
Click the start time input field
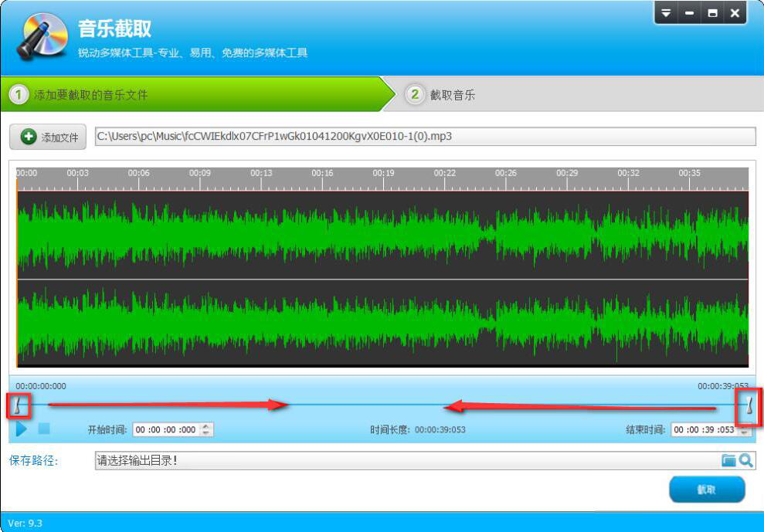pyautogui.click(x=167, y=429)
